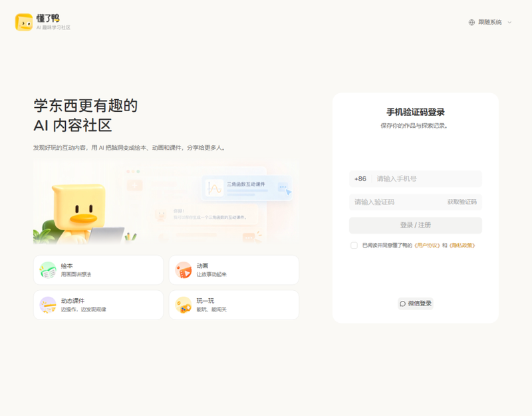Viewport: 532px width, 416px height.
Task: Click the 边操作、边发现规律 subtitle
Action: click(x=84, y=310)
